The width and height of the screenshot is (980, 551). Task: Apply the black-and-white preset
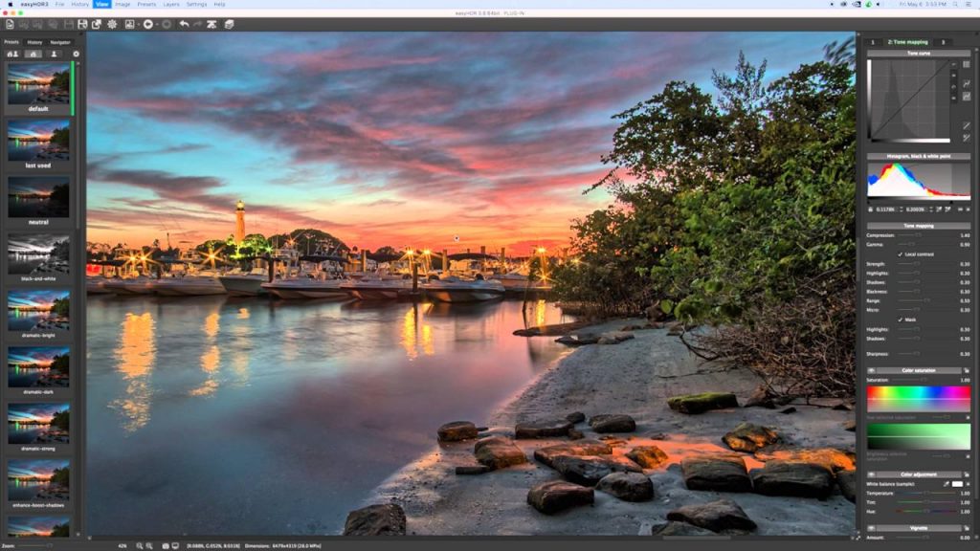(38, 255)
